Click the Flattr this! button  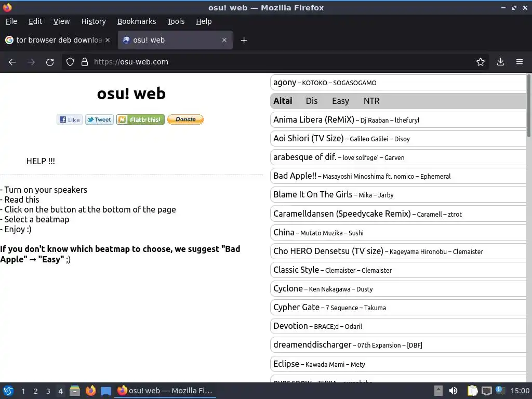[140, 119]
